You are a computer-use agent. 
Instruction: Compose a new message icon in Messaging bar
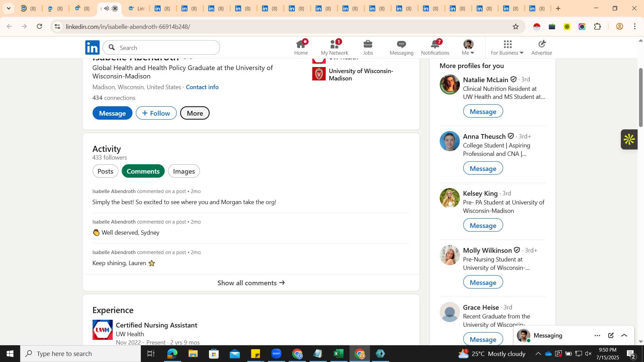tap(611, 336)
